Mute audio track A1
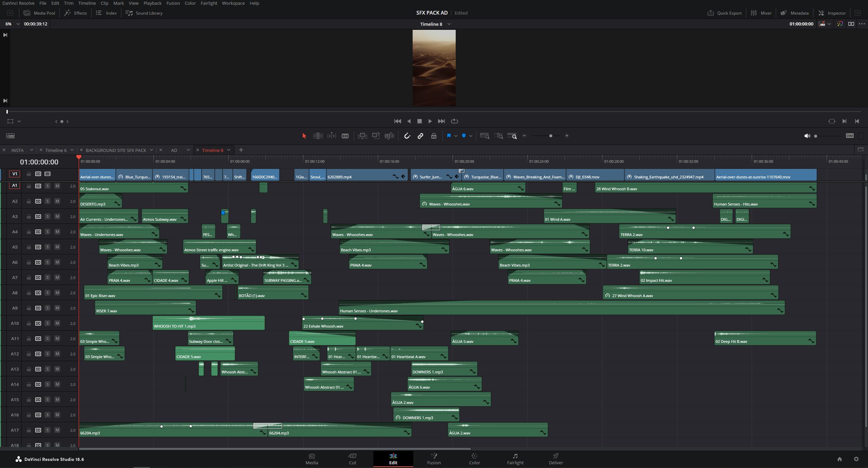The height and width of the screenshot is (468, 868). click(x=57, y=186)
